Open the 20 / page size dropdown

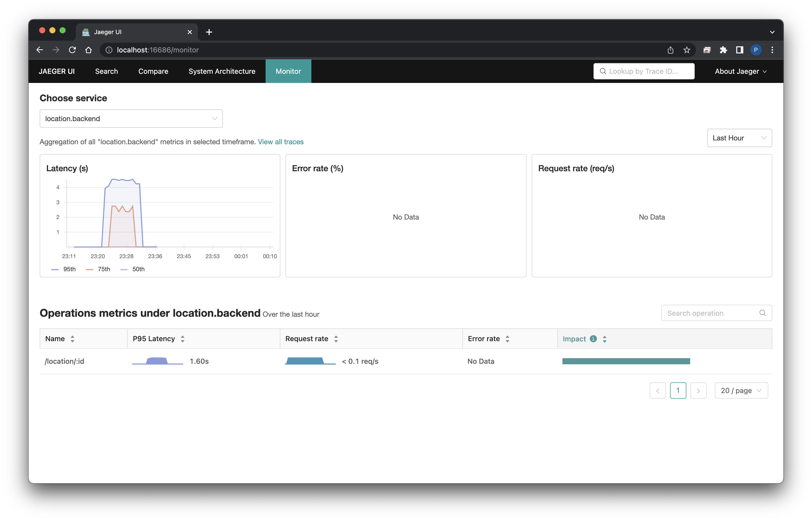pos(741,390)
